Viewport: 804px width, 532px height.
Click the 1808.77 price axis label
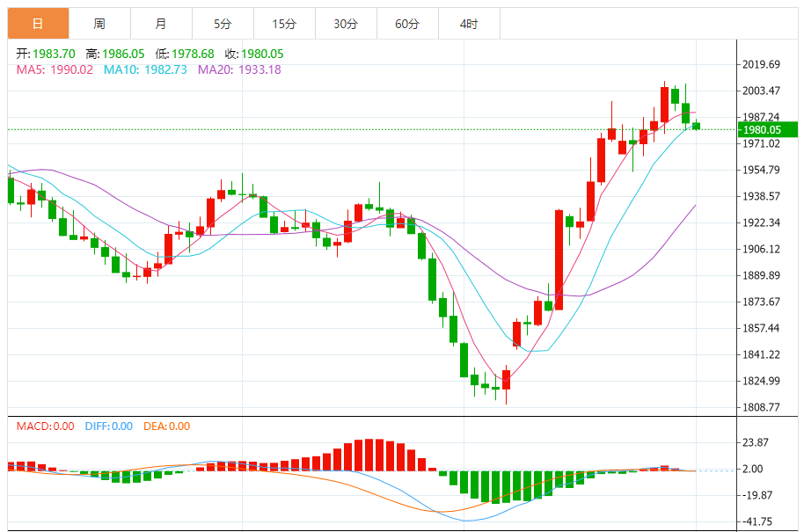click(761, 407)
